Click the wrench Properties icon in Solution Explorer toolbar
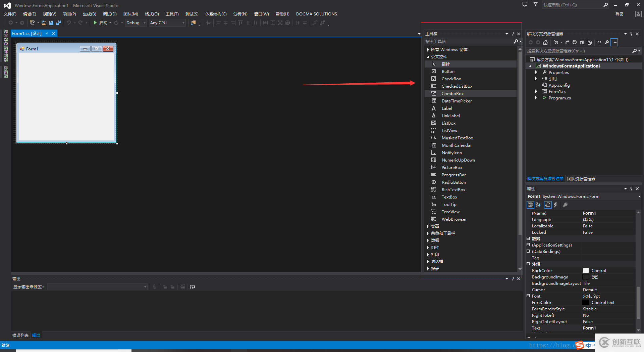The image size is (644, 352). pyautogui.click(x=607, y=42)
